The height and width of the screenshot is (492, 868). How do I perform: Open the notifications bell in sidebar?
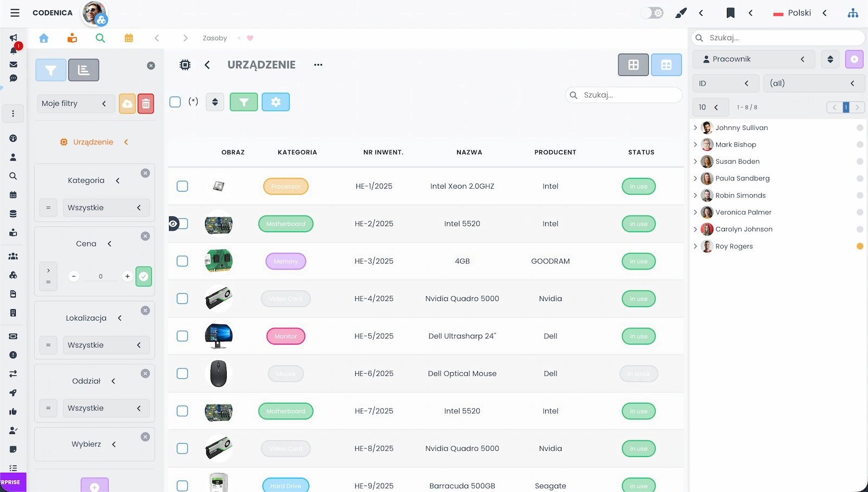(x=14, y=50)
